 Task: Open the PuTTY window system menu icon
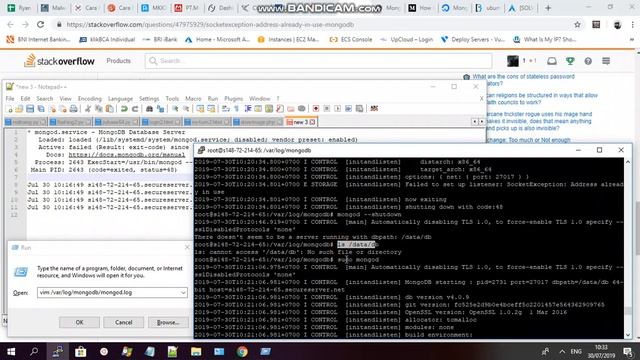click(201, 150)
